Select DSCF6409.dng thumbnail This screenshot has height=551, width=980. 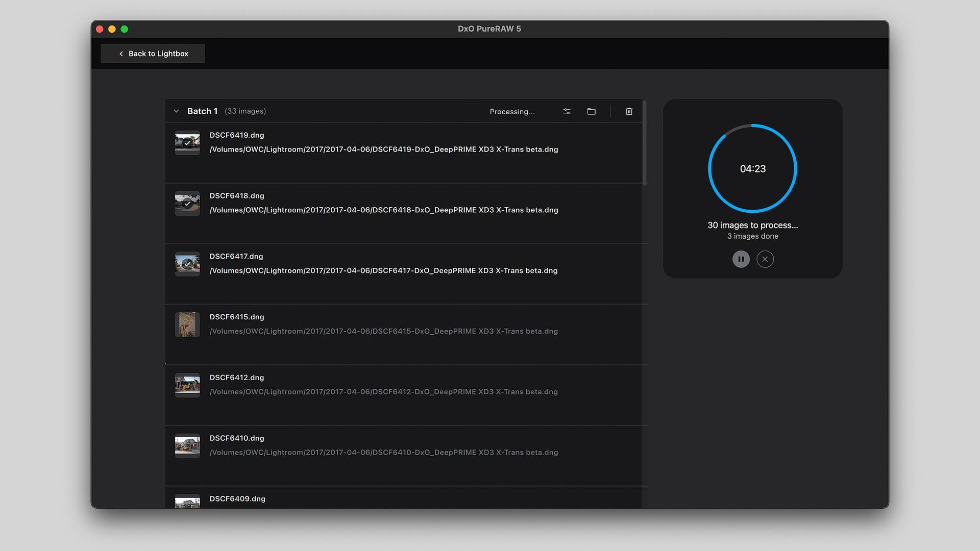187,502
